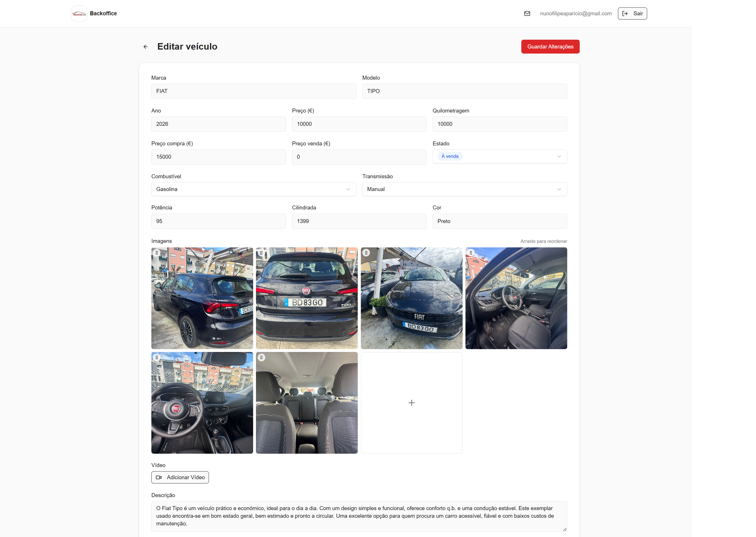The image size is (756, 537).
Task: Click drag handle on back seats image
Action: click(261, 357)
